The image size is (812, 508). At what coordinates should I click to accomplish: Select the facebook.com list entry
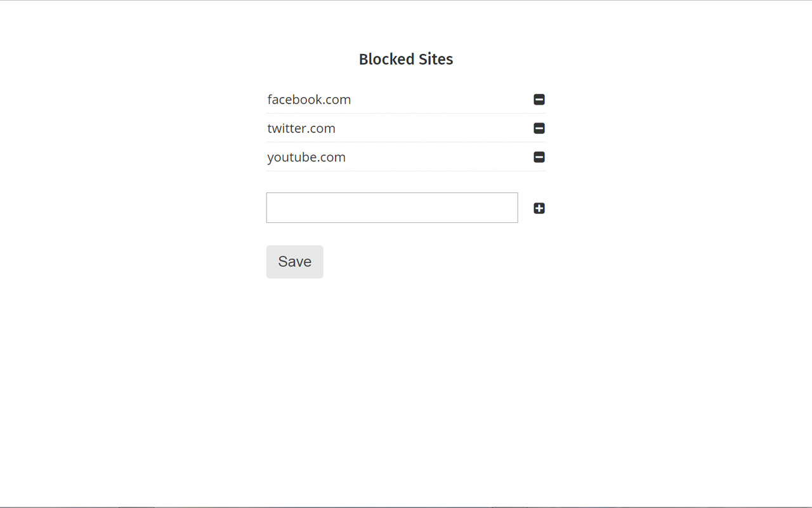(x=309, y=100)
